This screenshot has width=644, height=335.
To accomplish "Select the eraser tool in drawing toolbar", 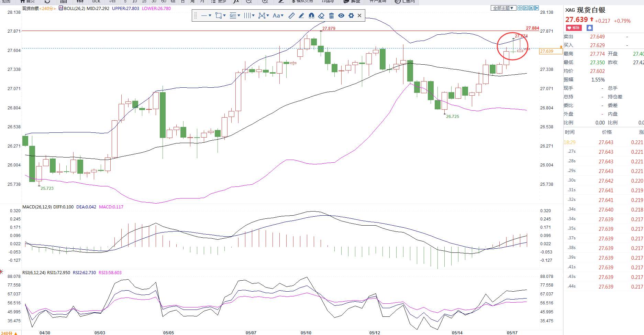I will [x=321, y=15].
